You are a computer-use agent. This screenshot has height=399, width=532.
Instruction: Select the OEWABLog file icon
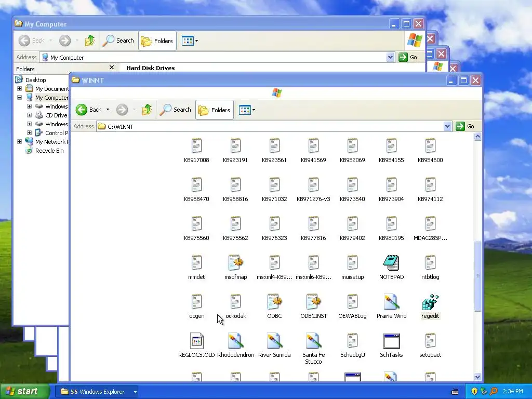pos(352,302)
